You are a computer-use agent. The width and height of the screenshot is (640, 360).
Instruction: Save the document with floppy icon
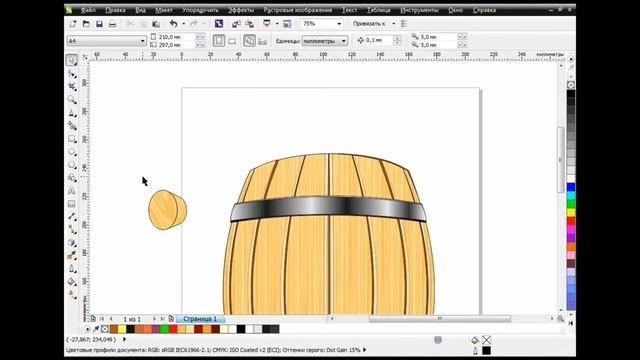pyautogui.click(x=99, y=24)
